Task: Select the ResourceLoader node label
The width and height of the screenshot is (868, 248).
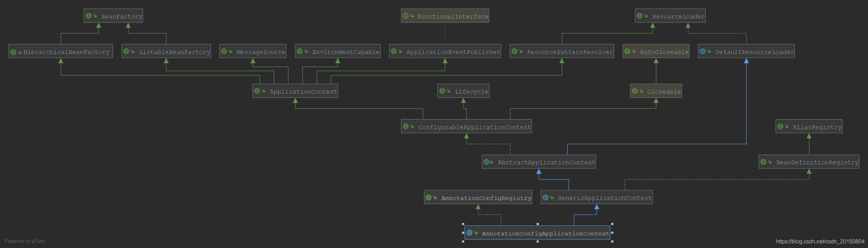Action: 678,16
